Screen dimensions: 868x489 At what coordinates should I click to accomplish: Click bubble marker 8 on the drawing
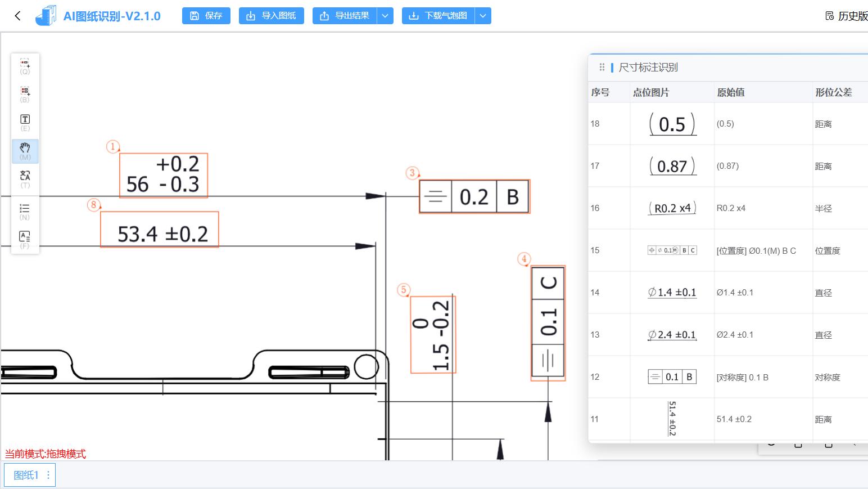click(94, 205)
